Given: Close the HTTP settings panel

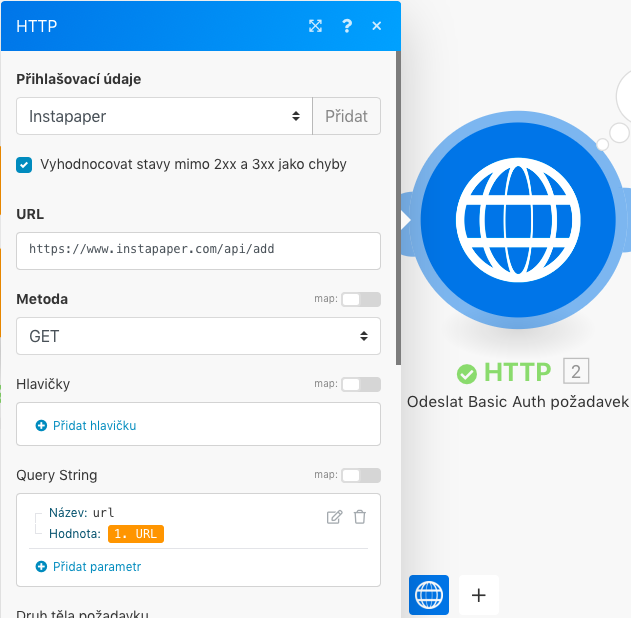Looking at the screenshot, I should [x=377, y=26].
